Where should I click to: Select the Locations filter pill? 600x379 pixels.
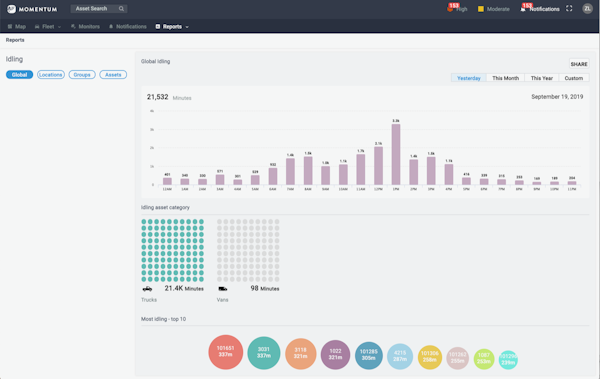pos(51,75)
